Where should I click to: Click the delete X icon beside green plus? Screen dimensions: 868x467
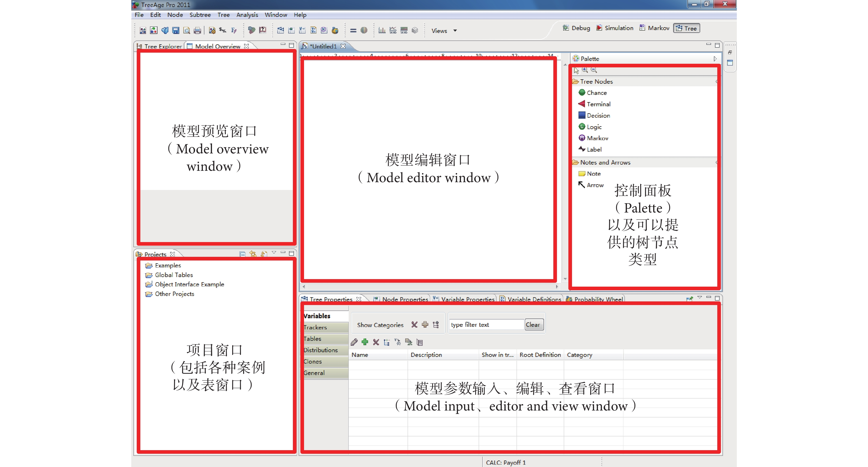[376, 342]
